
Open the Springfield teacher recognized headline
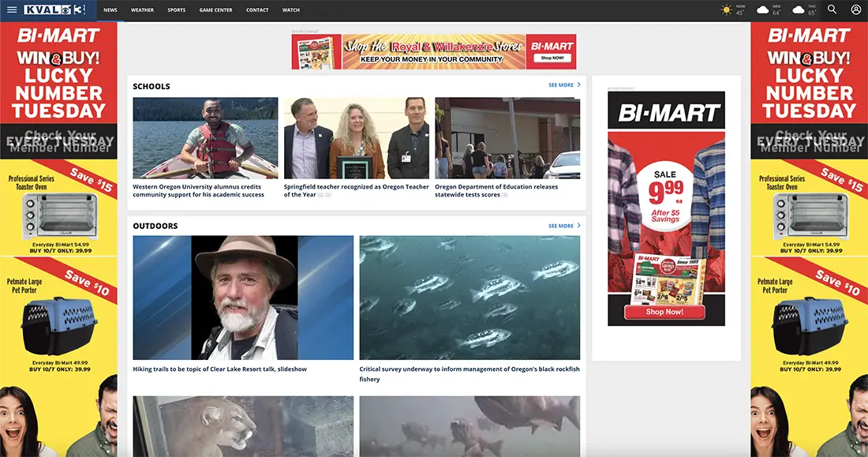tap(356, 190)
